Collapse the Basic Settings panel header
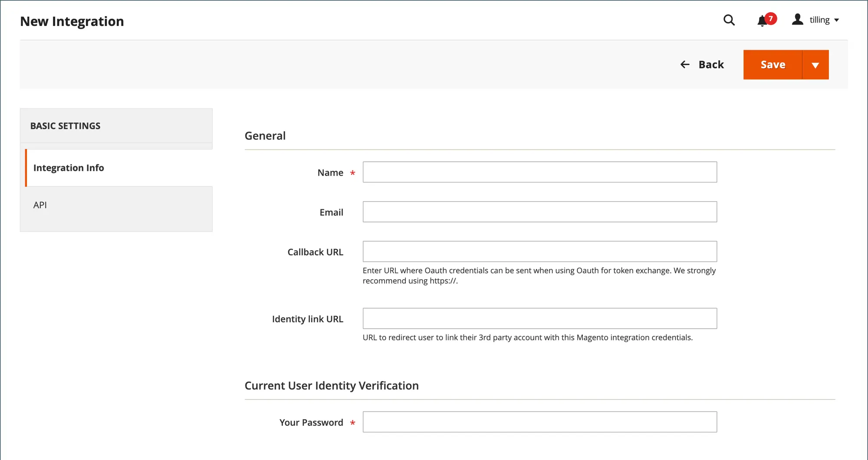 [x=116, y=126]
